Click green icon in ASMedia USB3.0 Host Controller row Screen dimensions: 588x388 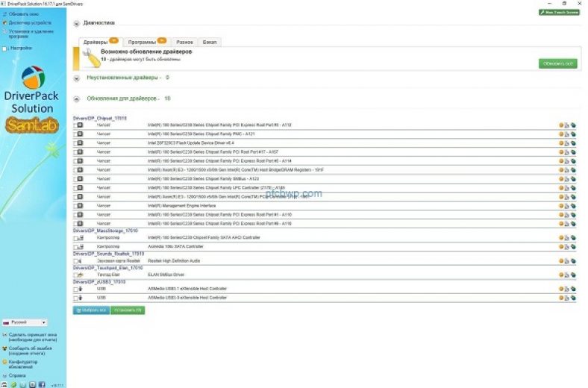coord(573,298)
